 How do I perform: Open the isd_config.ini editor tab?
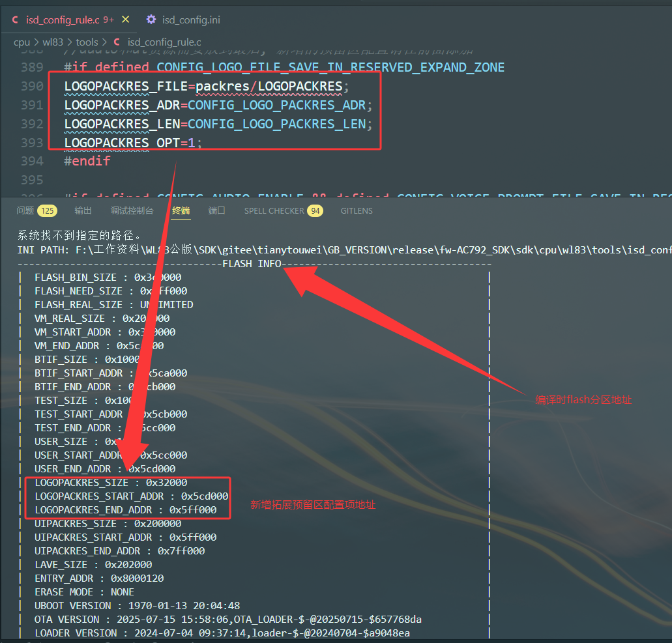(183, 20)
